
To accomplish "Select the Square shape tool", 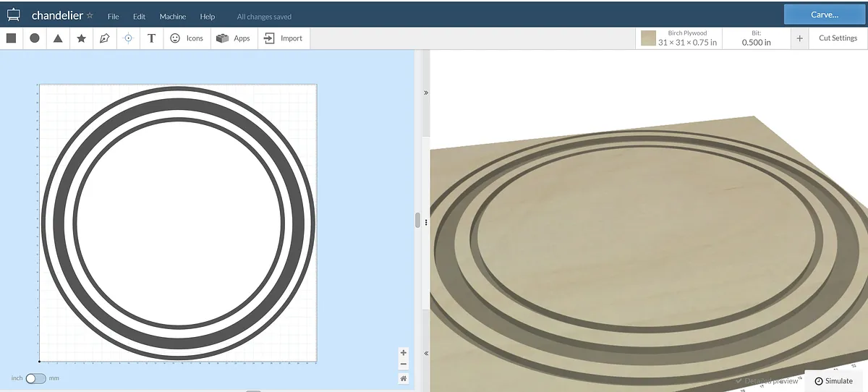I will pyautogui.click(x=12, y=38).
